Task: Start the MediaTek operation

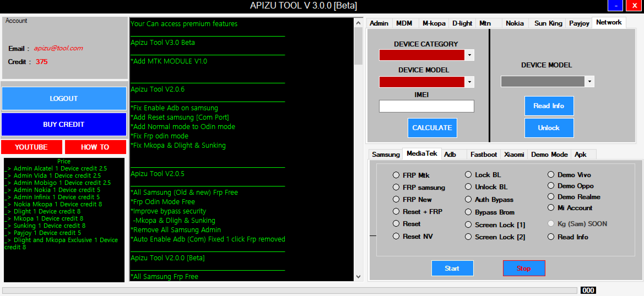Action: 452,268
